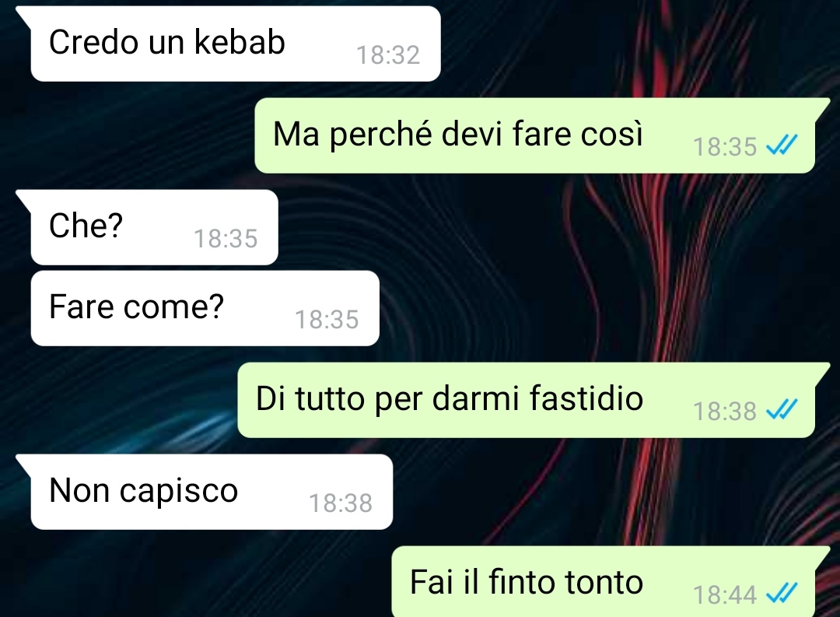Click the 18:38 timestamp beside 'Non capisco'
Viewport: 840px width, 617px height.
pos(341,503)
